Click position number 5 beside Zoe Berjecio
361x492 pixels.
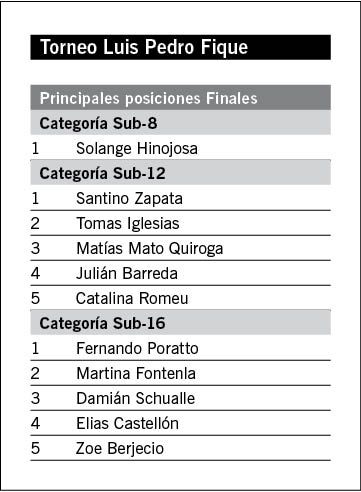pyautogui.click(x=35, y=448)
